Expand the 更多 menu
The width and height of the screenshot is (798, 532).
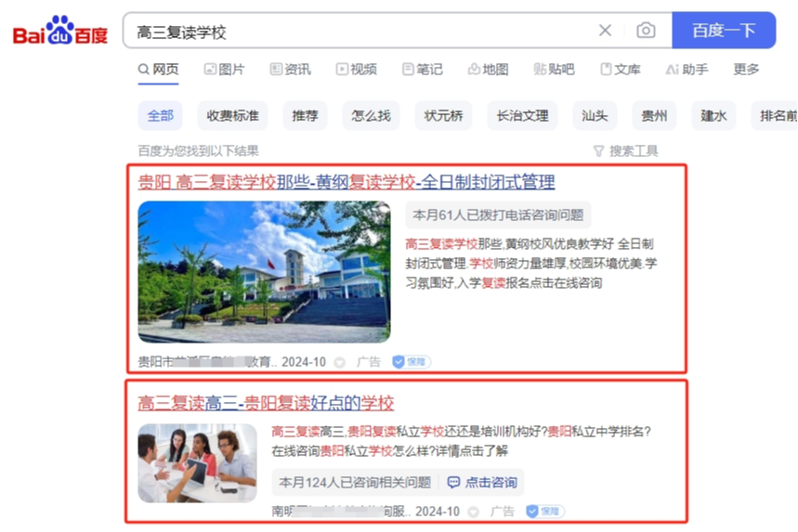(x=746, y=70)
